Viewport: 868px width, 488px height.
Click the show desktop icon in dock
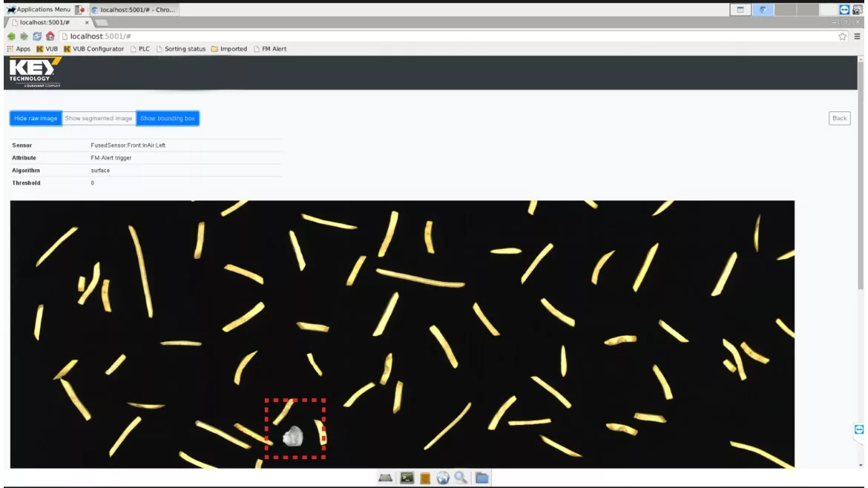pos(387,478)
